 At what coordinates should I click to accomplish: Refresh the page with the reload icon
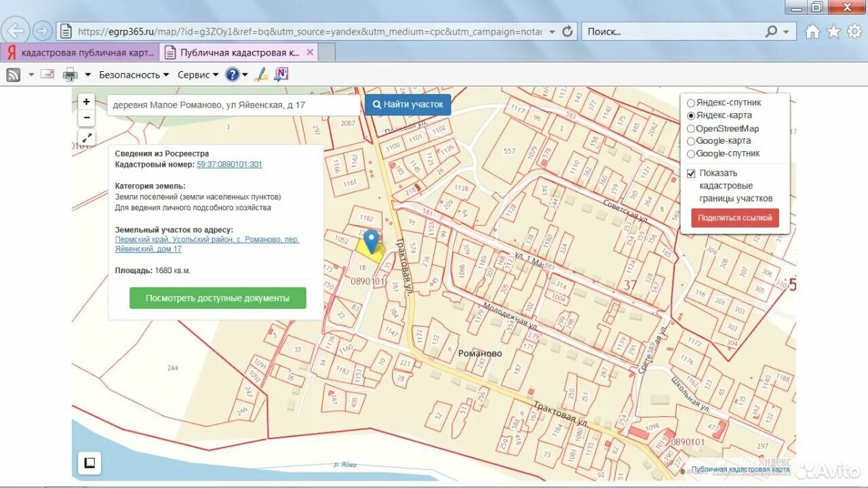(x=568, y=31)
